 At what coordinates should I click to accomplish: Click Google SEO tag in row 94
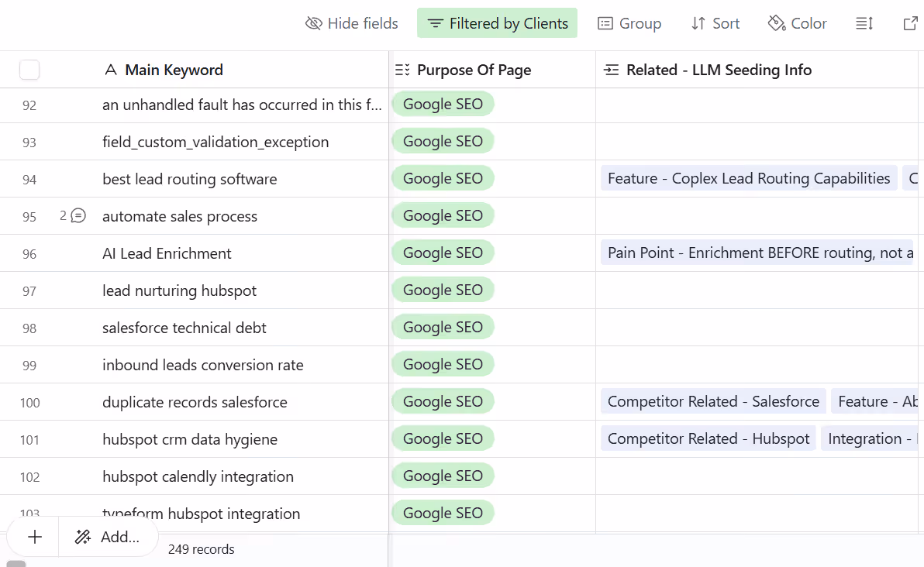pyautogui.click(x=443, y=178)
